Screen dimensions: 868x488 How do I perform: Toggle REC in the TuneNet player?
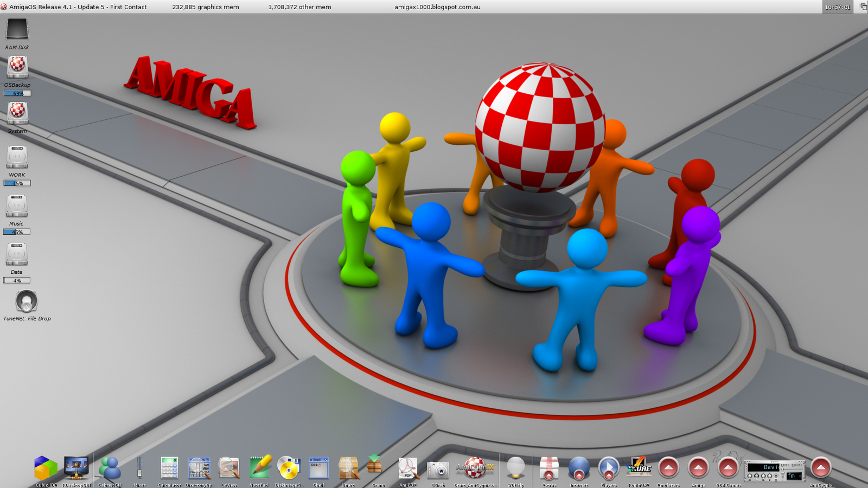(785, 465)
